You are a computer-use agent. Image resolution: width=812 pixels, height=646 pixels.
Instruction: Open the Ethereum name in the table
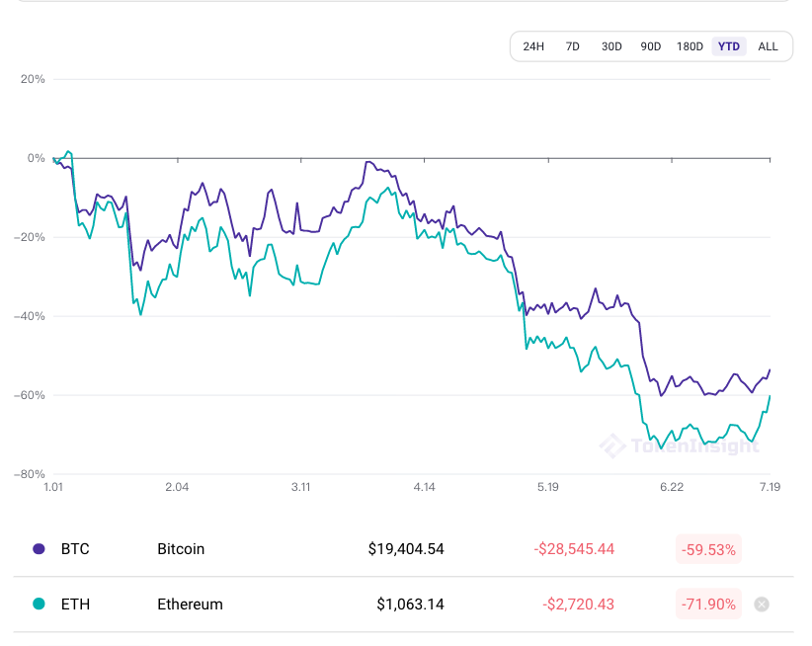pyautogui.click(x=190, y=605)
